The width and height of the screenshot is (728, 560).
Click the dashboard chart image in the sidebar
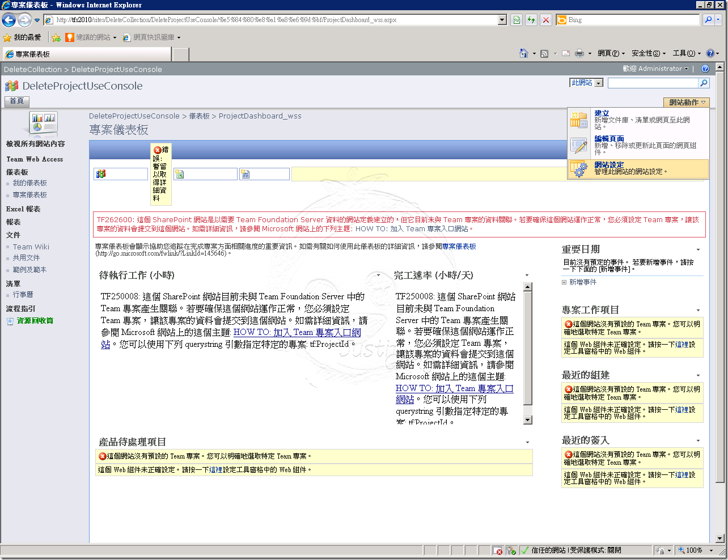click(44, 123)
